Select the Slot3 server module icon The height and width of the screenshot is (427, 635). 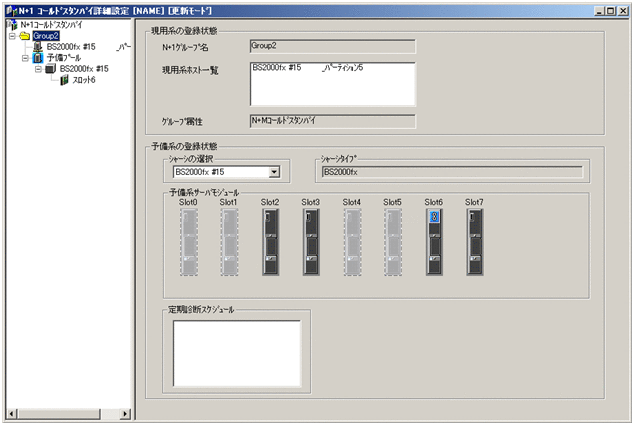(311, 242)
